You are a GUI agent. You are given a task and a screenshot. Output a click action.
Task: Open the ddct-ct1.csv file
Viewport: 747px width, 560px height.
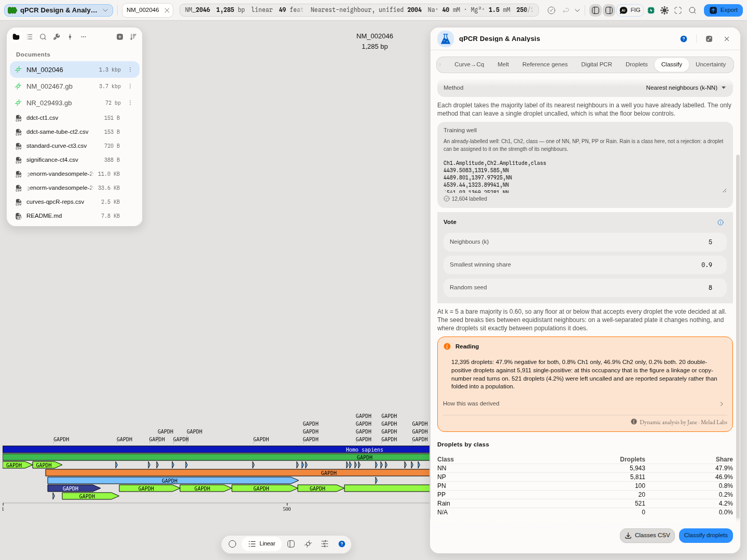[75, 118]
